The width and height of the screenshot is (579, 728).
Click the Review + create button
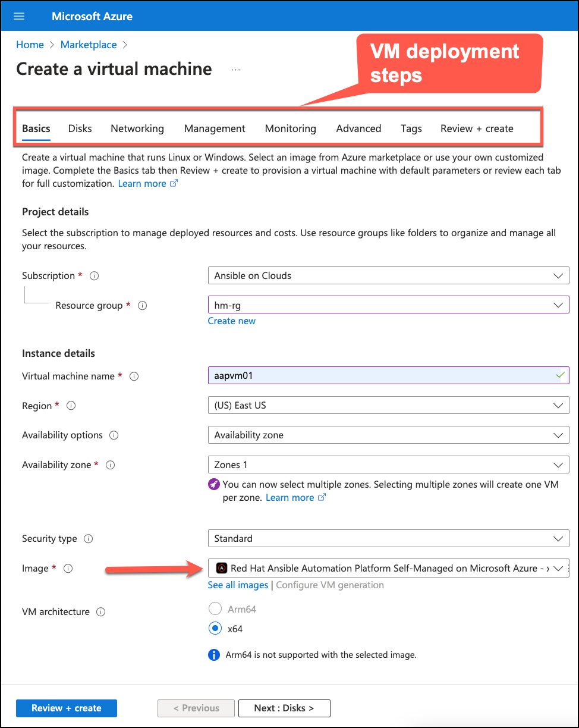click(x=67, y=708)
